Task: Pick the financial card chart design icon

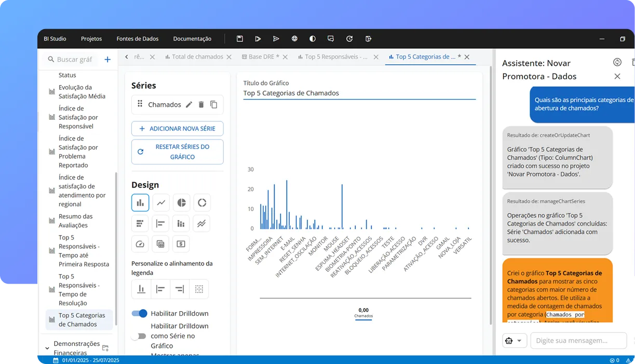Action: [181, 244]
